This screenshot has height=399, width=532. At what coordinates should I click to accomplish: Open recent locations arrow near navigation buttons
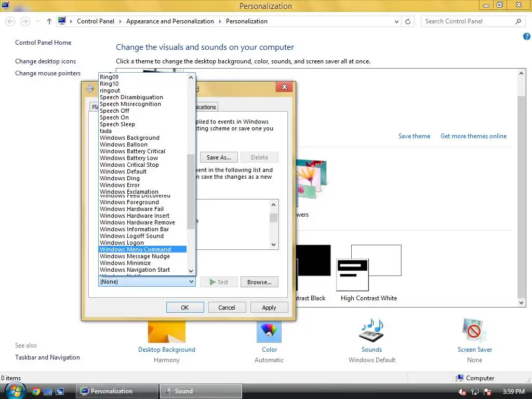coord(37,21)
